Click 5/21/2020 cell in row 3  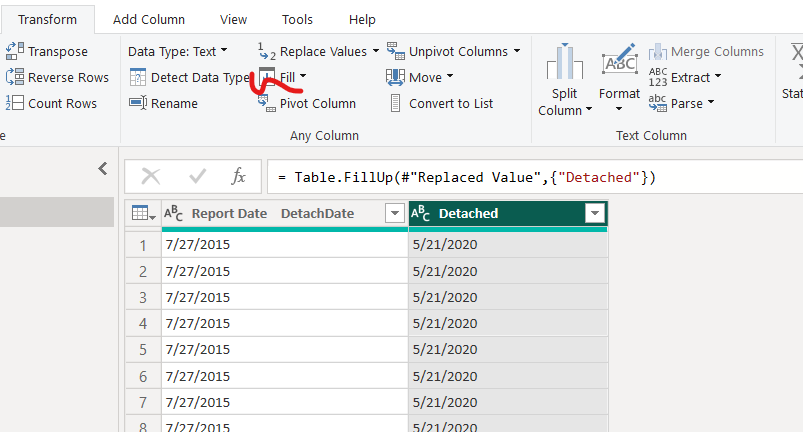(508, 297)
